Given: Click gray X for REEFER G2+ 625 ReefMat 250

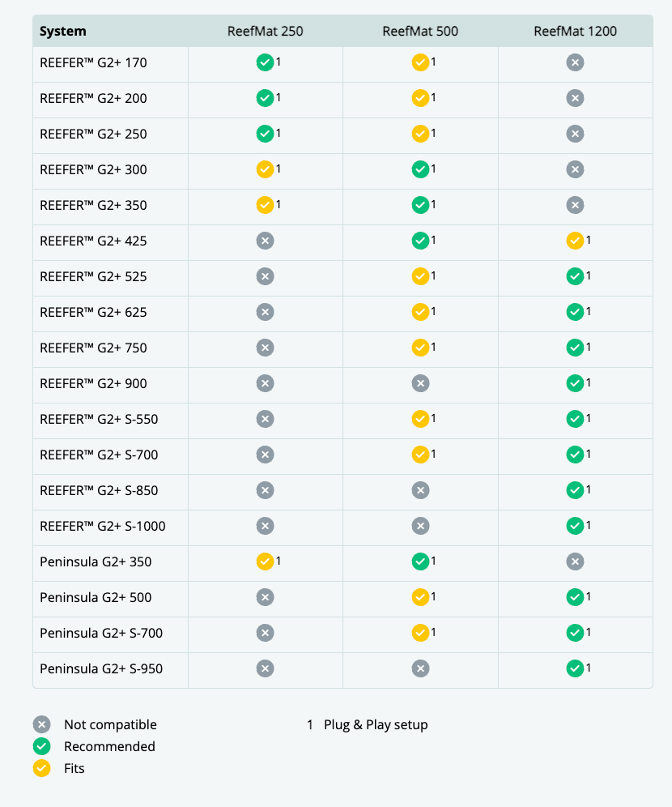Looking at the screenshot, I should pos(265,312).
